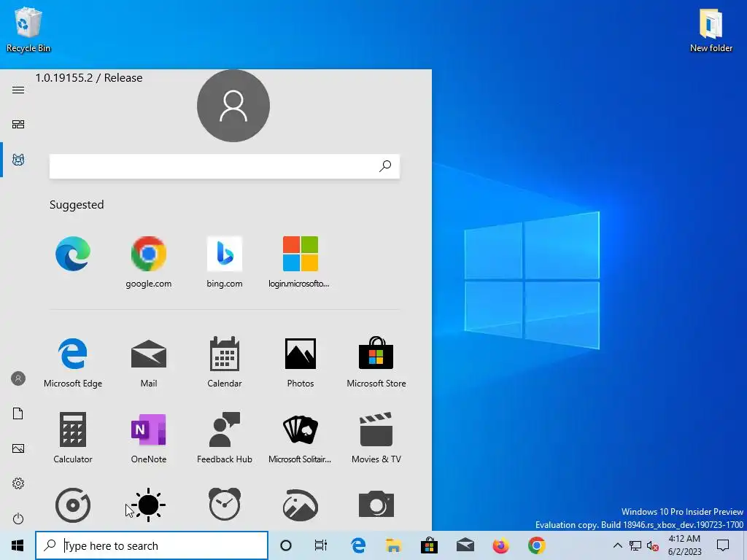Click the muted volume icon in tray
This screenshot has width=747, height=560.
[653, 545]
